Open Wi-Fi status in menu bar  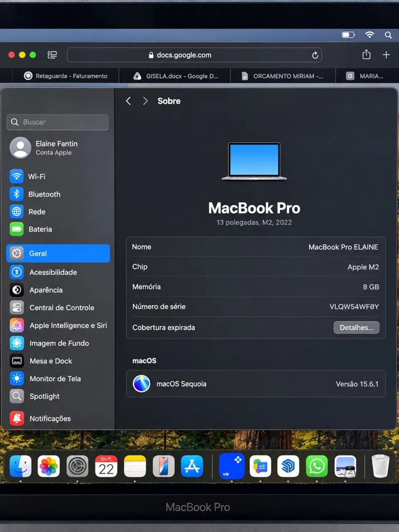click(x=369, y=35)
